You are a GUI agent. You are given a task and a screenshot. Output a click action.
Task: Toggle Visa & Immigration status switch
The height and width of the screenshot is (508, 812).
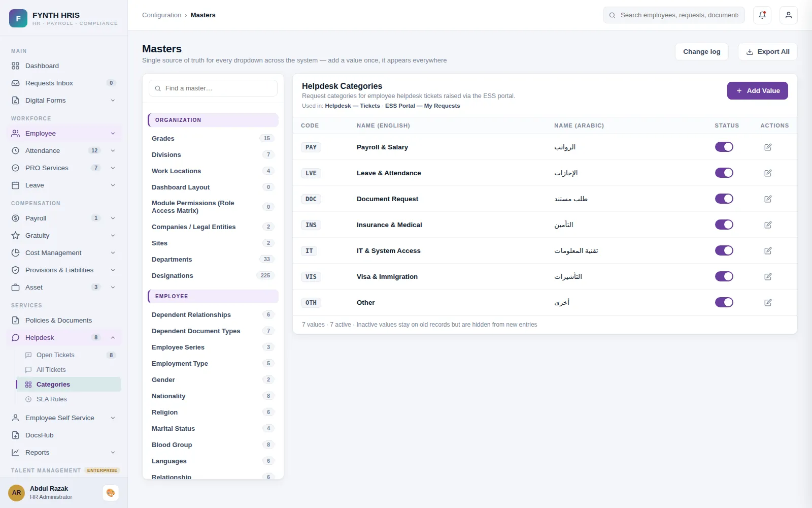click(724, 276)
